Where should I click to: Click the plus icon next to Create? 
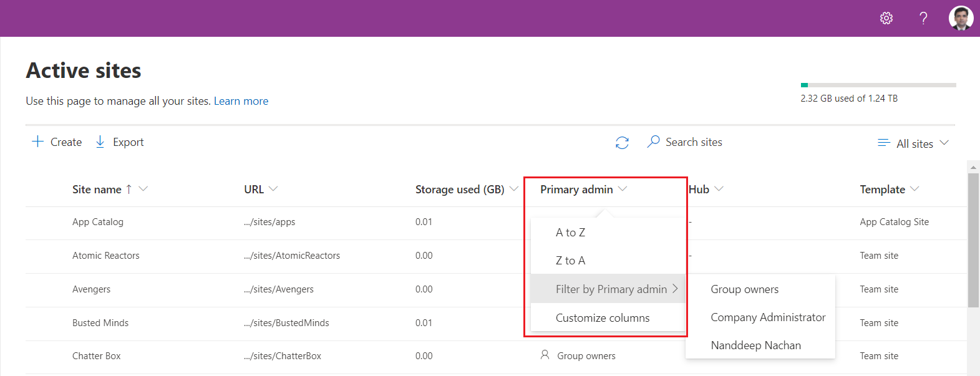38,142
